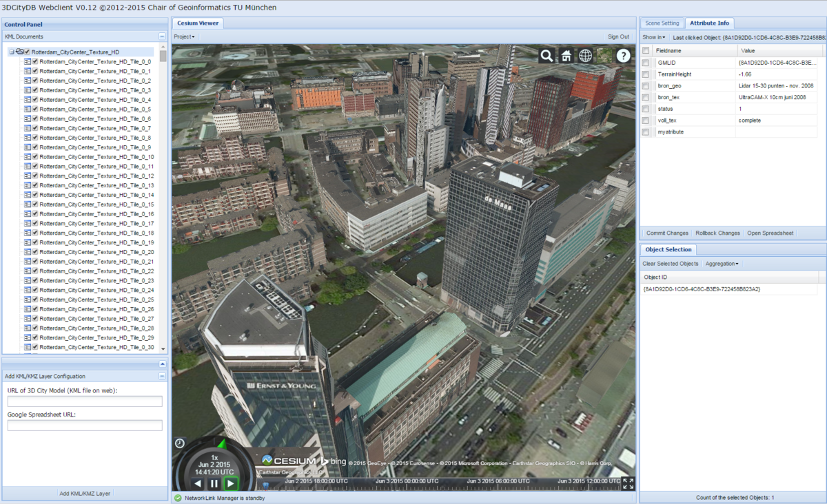Toggle fullscreen mode of the viewer
The height and width of the screenshot is (504, 827).
tap(628, 484)
